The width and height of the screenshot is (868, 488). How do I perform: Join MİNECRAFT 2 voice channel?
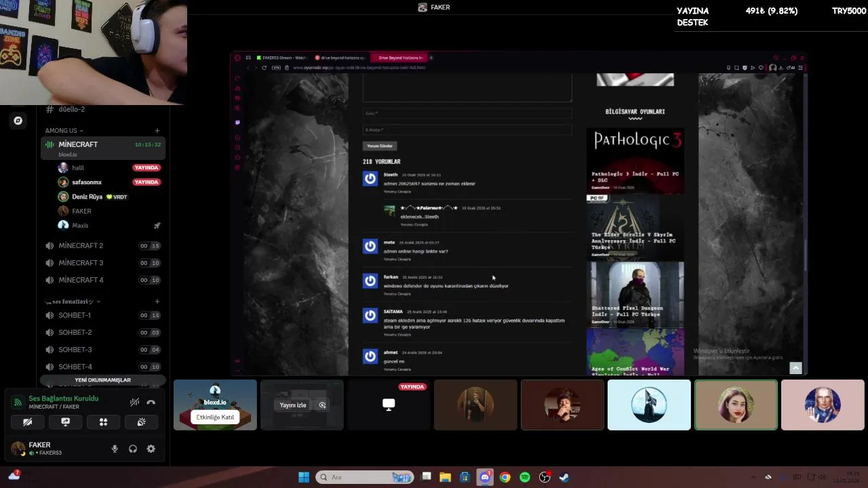[x=102, y=245]
